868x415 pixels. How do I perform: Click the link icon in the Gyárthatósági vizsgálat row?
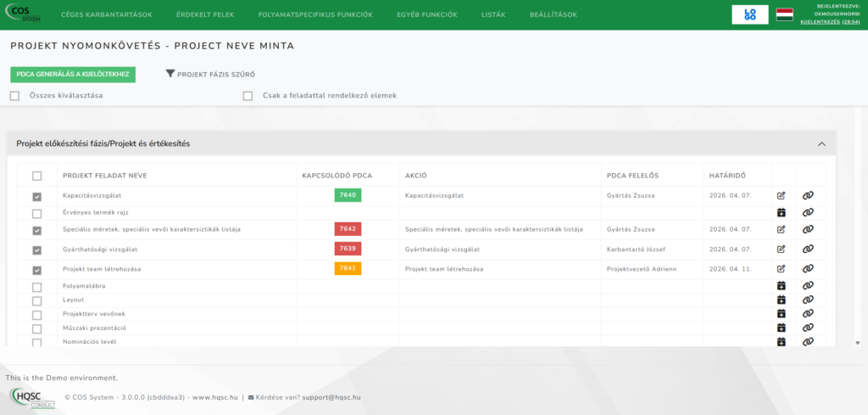point(808,249)
